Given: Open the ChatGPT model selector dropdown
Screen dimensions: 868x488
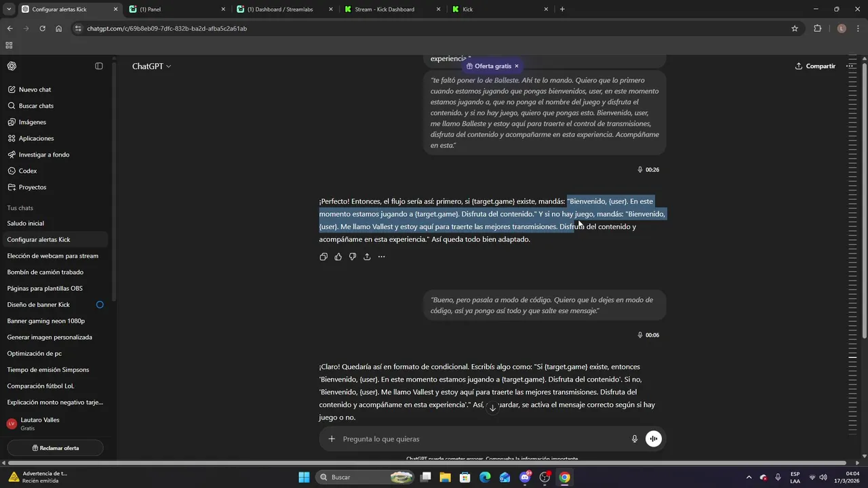Looking at the screenshot, I should [x=151, y=66].
